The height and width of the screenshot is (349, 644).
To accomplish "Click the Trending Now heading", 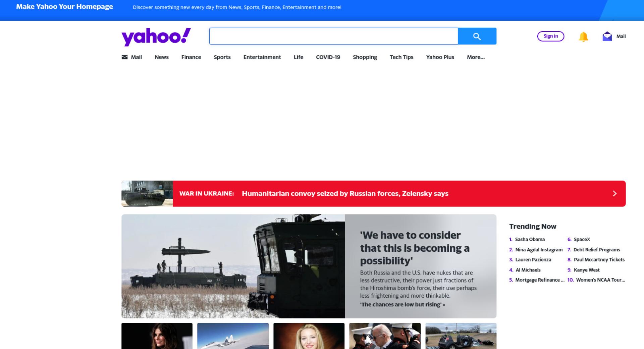I will pyautogui.click(x=533, y=227).
